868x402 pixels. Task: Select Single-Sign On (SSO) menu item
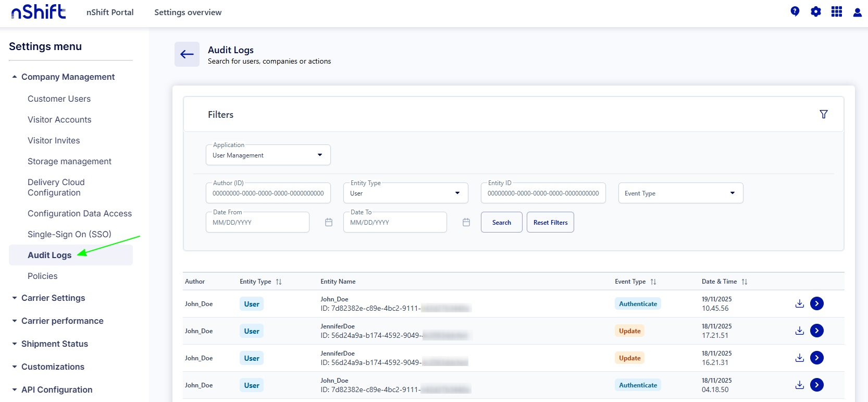pyautogui.click(x=69, y=235)
